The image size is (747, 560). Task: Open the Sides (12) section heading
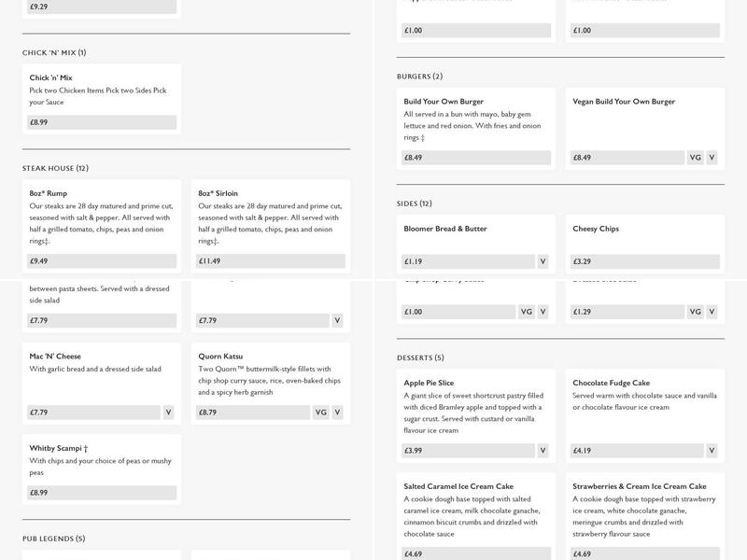pos(414,203)
